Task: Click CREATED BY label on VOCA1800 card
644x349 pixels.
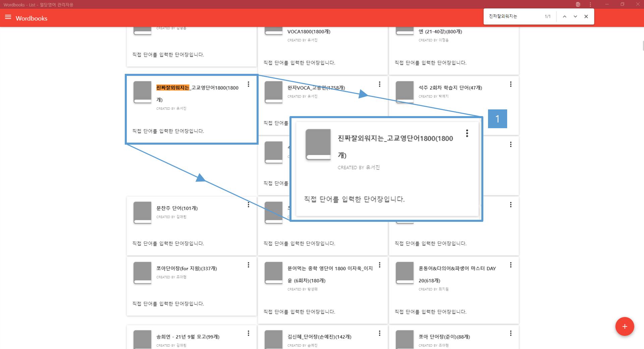Action: 302,40
